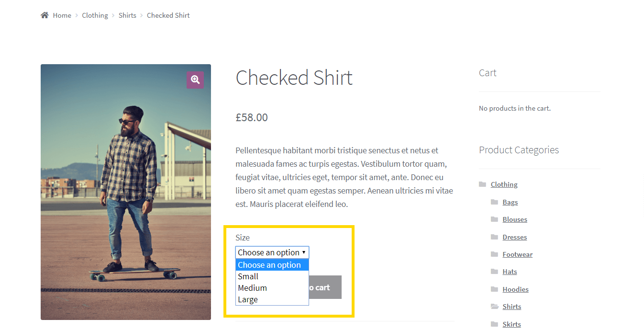Click the Checked Shirt product image thumbnail
The image size is (644, 331).
point(125,192)
